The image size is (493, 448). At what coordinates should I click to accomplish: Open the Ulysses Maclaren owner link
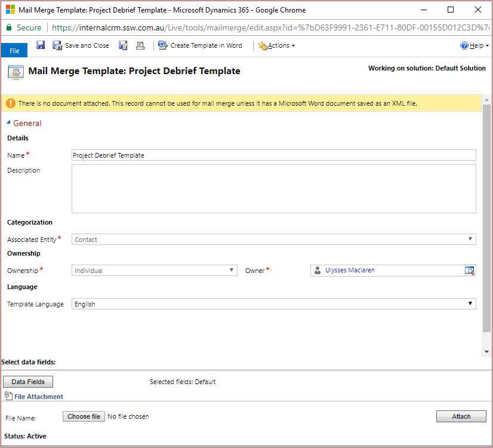coord(350,271)
